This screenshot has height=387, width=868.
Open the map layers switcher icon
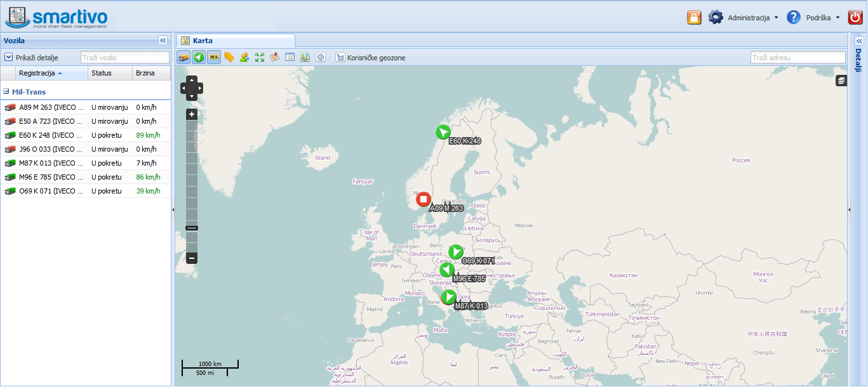point(841,81)
